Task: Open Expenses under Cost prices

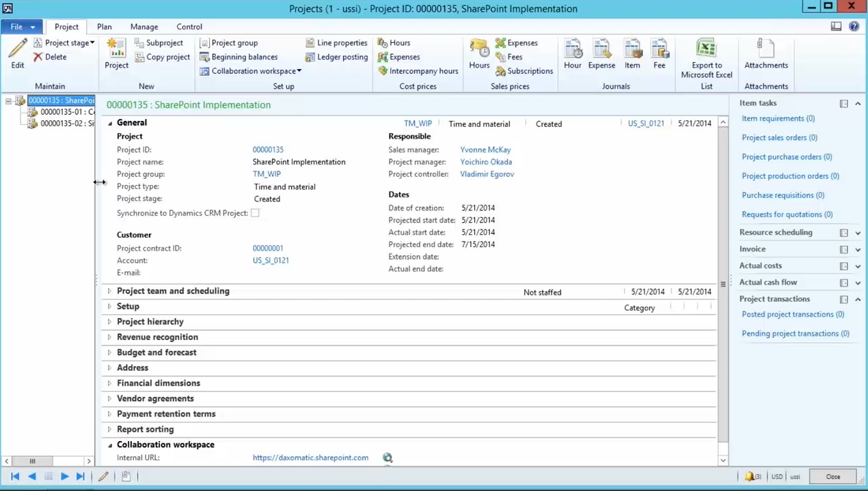Action: pyautogui.click(x=398, y=57)
